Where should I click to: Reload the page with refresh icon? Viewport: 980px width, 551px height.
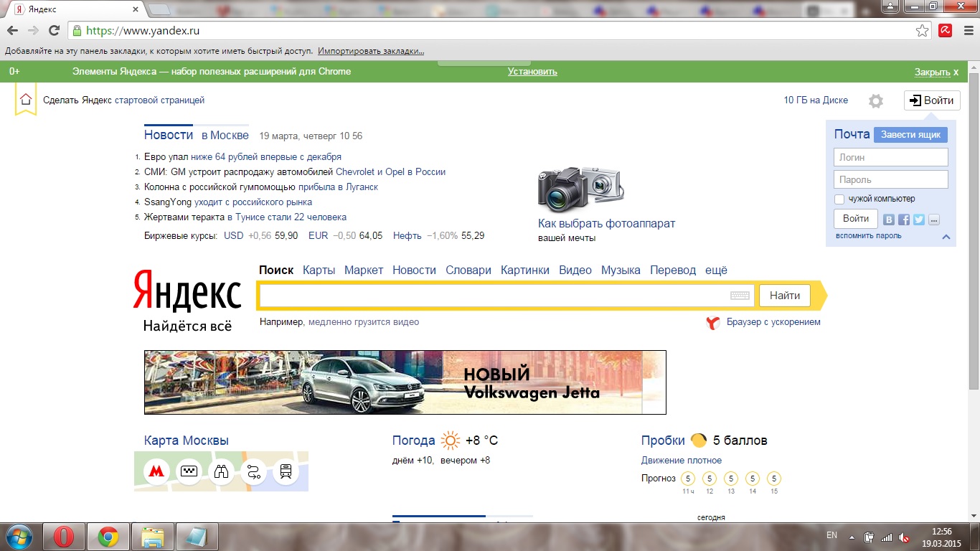(x=54, y=30)
